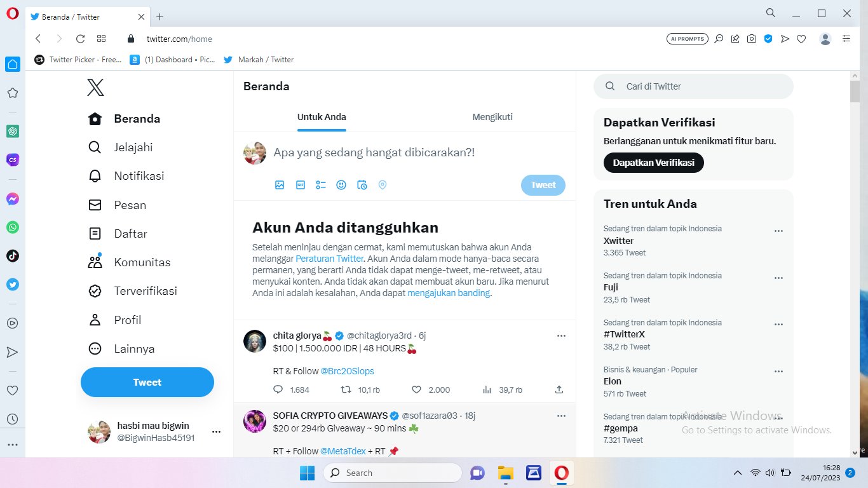The width and height of the screenshot is (868, 488).
Task: Open Twitter Picker bookmark
Action: 78,60
